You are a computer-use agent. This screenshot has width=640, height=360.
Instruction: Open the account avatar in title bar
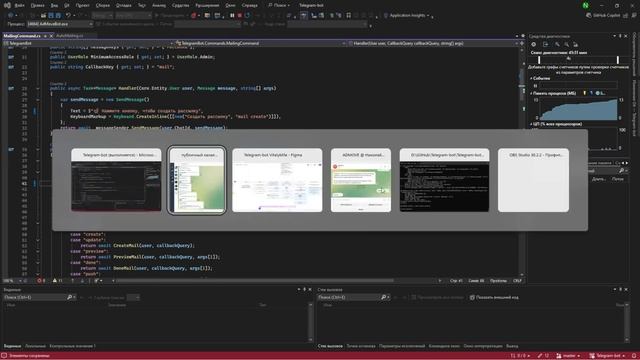586,6
